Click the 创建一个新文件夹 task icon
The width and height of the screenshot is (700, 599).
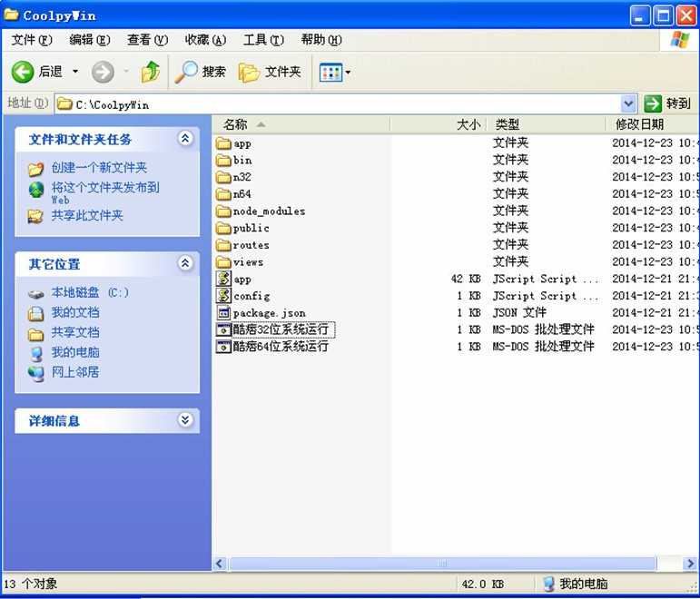(35, 169)
